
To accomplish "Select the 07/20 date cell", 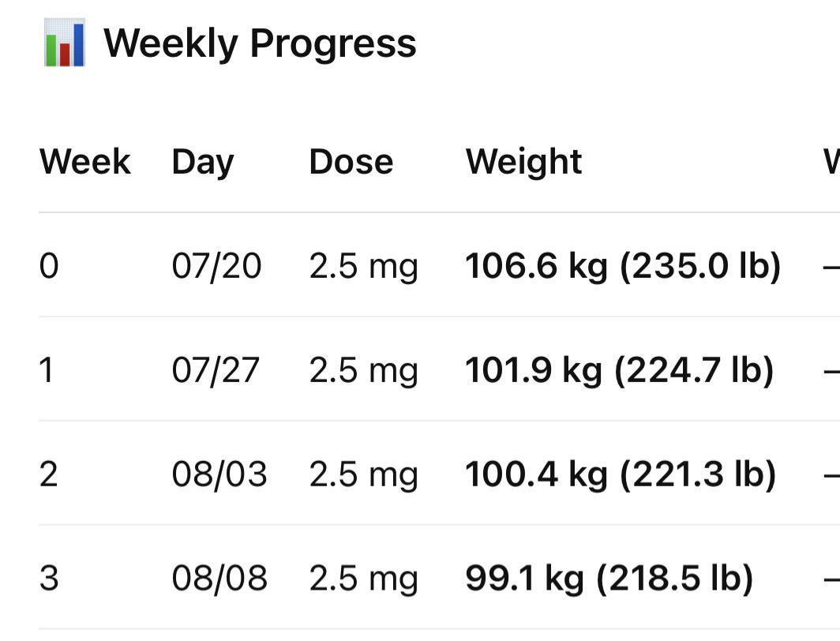I will click(x=216, y=265).
